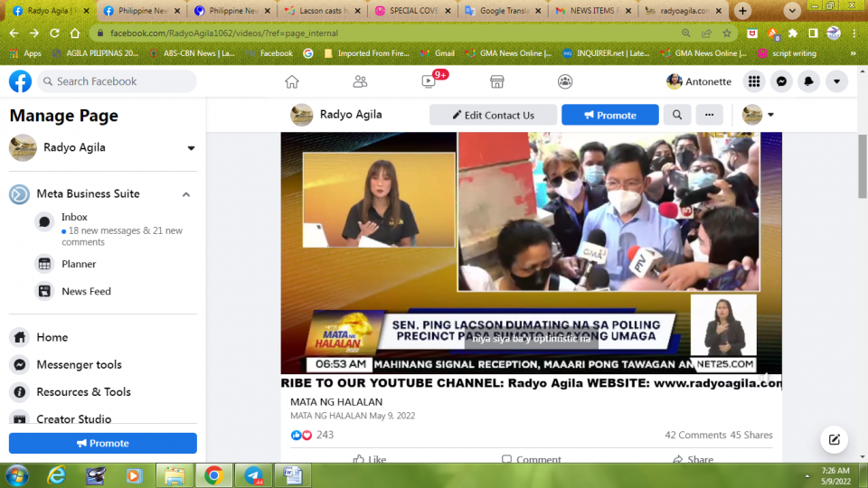
Task: Open the Friends icon in top navigation
Action: pos(360,81)
